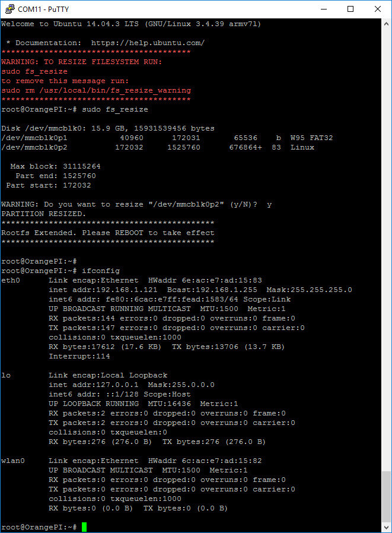Screen dimensions: 392x533
Task: Click the lo interface name
Action: pyautogui.click(x=6, y=375)
